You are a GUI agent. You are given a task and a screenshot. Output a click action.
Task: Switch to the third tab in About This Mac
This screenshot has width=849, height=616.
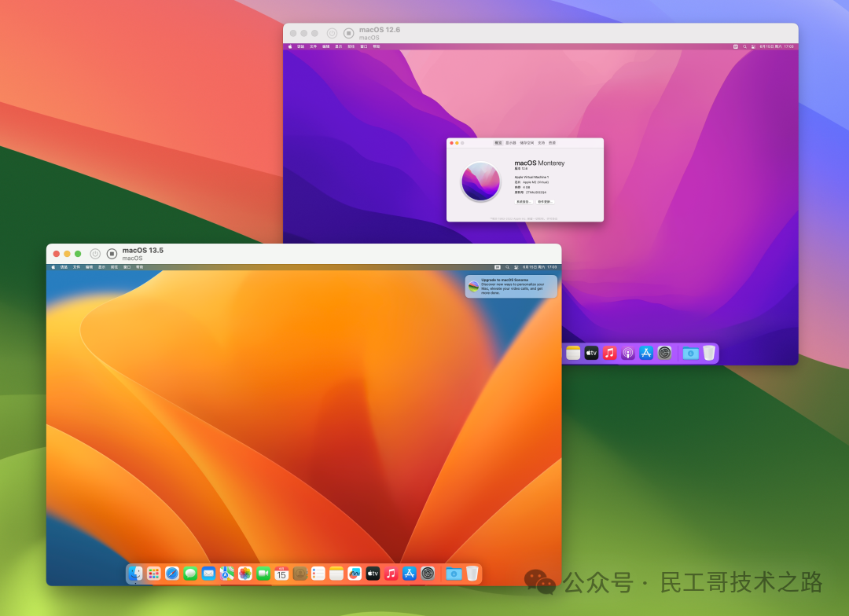[527, 143]
